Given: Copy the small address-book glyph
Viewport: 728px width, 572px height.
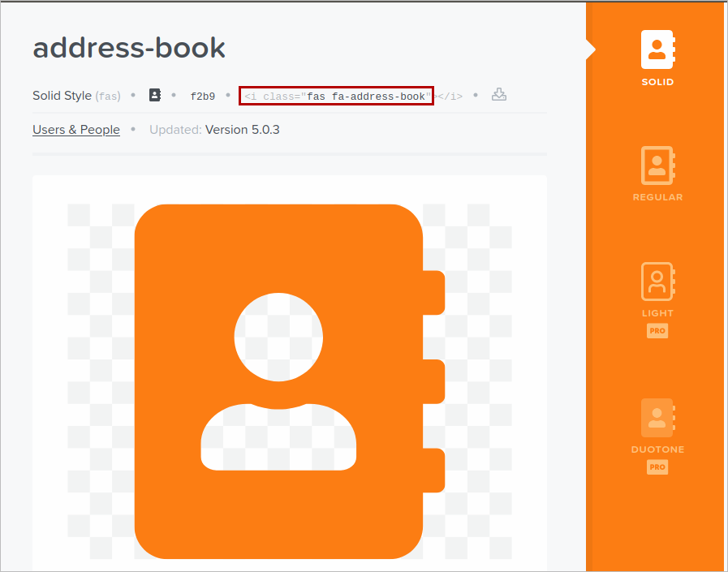Looking at the screenshot, I should point(155,95).
